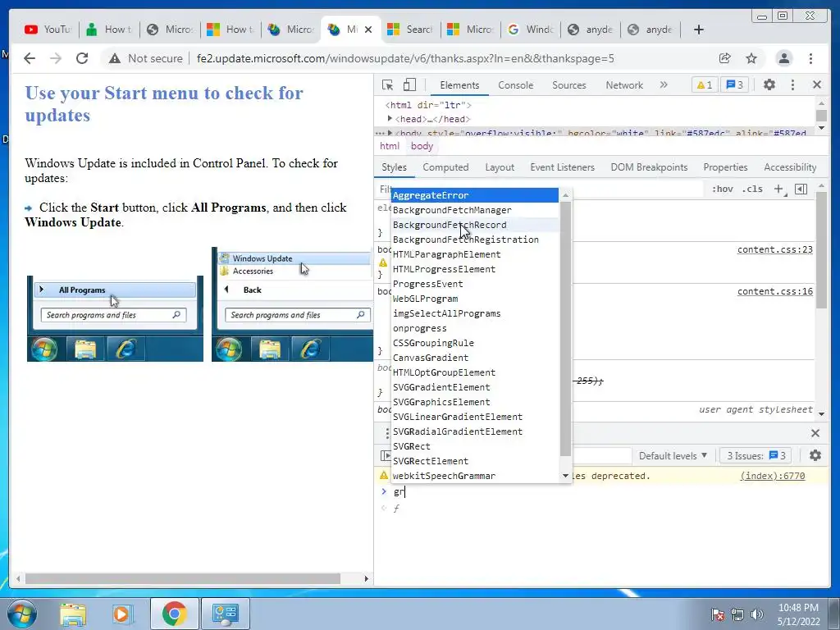Choose AggregateError from autocomplete list
840x630 pixels.
[475, 195]
